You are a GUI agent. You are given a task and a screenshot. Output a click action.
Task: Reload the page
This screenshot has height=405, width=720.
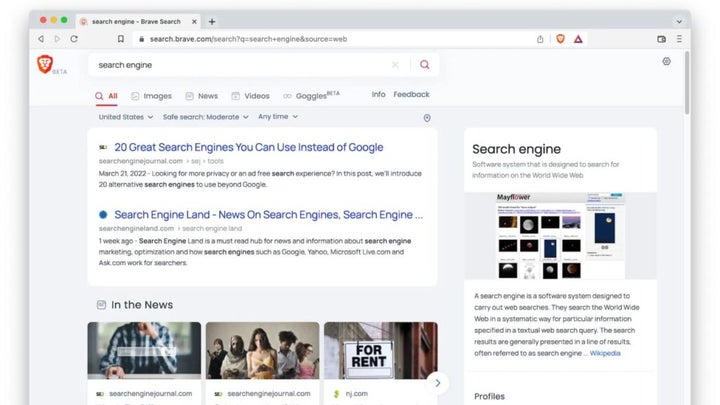pyautogui.click(x=74, y=39)
